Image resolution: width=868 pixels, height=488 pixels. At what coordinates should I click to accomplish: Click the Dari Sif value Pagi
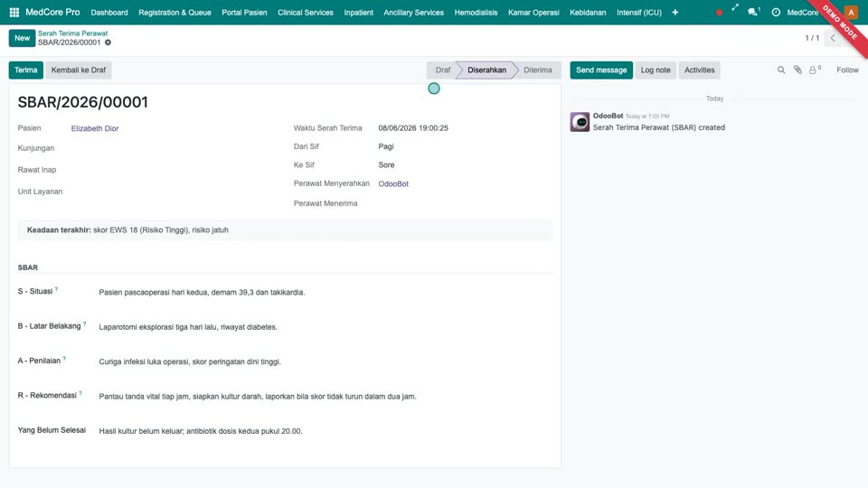click(386, 146)
